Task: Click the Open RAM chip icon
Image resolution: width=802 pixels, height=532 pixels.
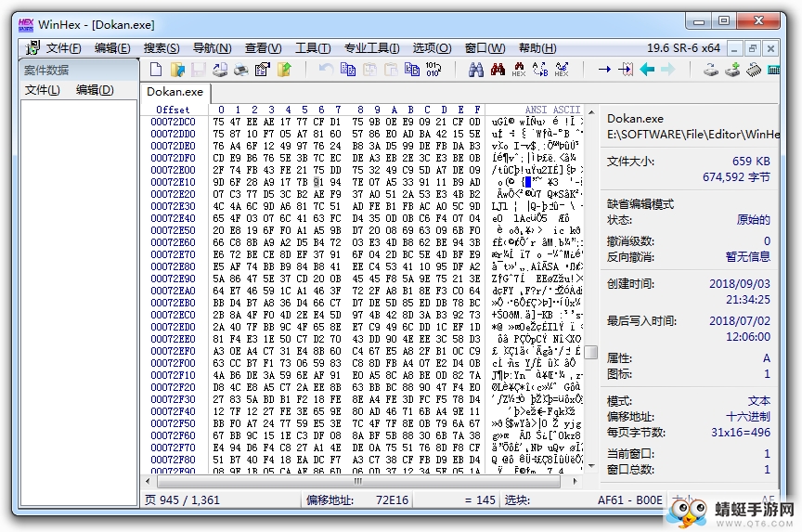Action: coord(754,69)
